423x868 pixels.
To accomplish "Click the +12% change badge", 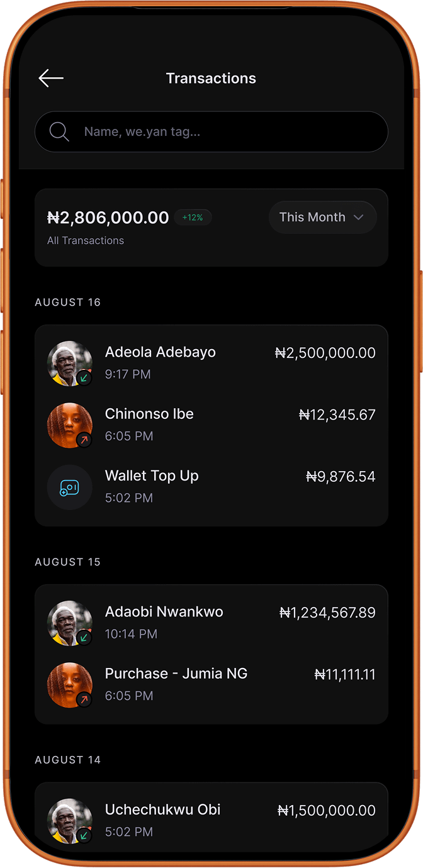I will pos(193,218).
